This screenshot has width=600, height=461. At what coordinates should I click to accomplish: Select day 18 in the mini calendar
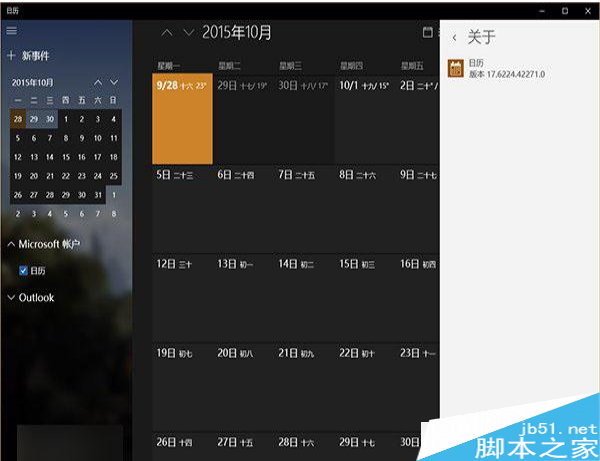click(x=114, y=157)
